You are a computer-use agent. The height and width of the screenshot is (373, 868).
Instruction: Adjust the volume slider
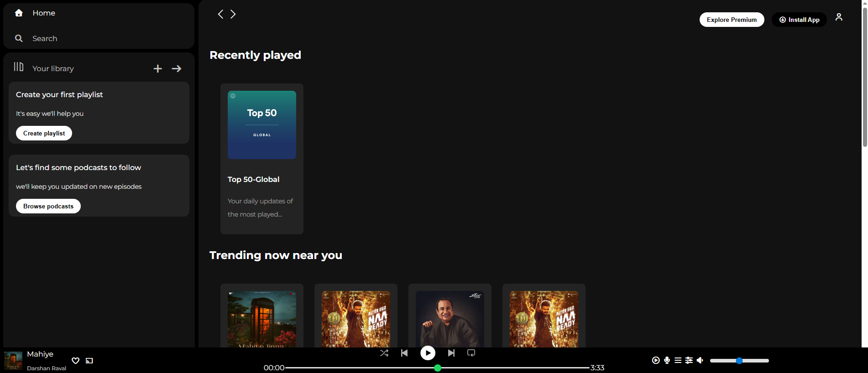[x=739, y=361]
